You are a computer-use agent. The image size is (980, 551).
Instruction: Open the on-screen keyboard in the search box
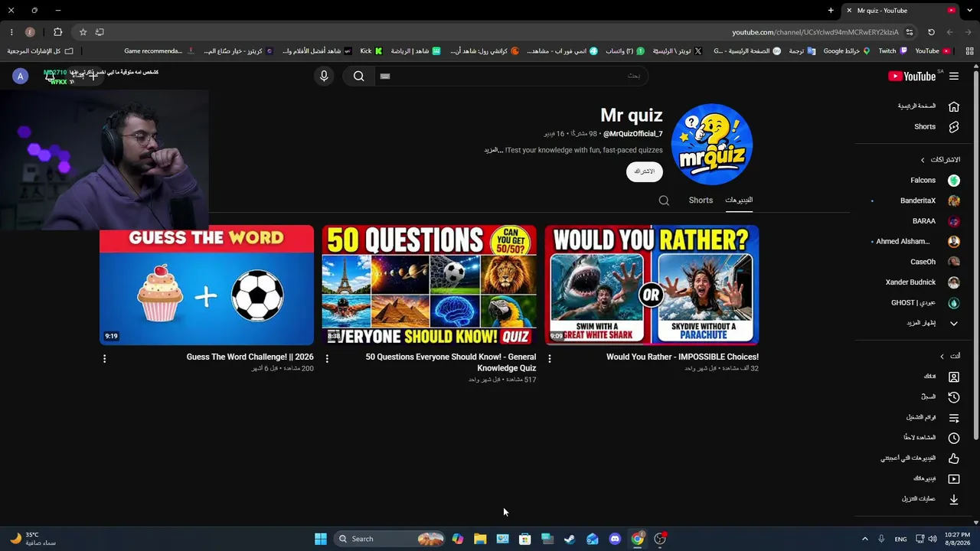pos(385,76)
